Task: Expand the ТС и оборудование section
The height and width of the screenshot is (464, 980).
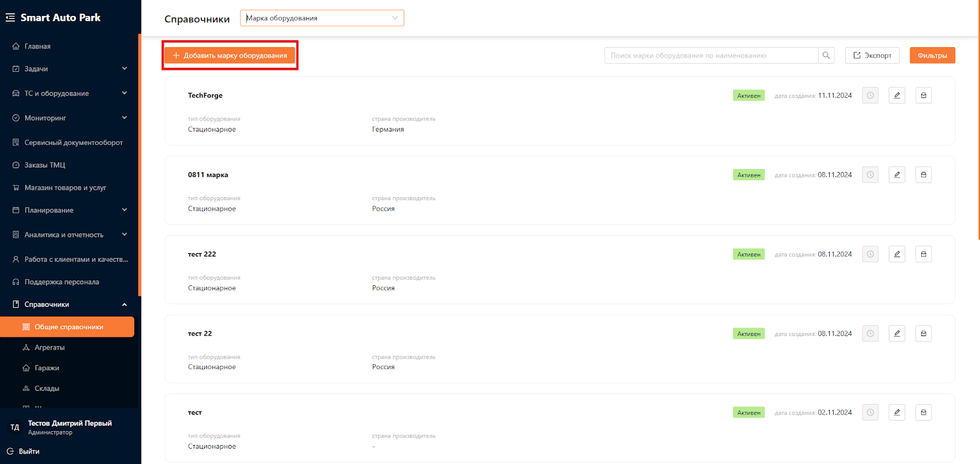Action: (x=124, y=93)
